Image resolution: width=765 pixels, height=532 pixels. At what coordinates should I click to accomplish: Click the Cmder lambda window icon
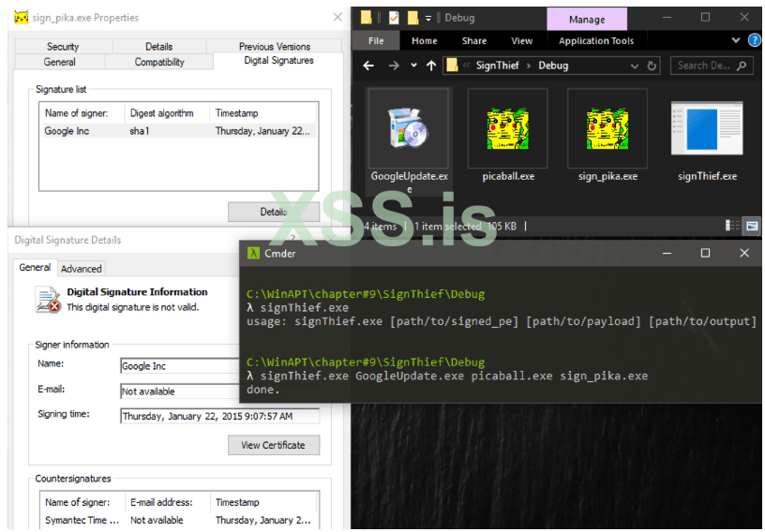tap(253, 253)
